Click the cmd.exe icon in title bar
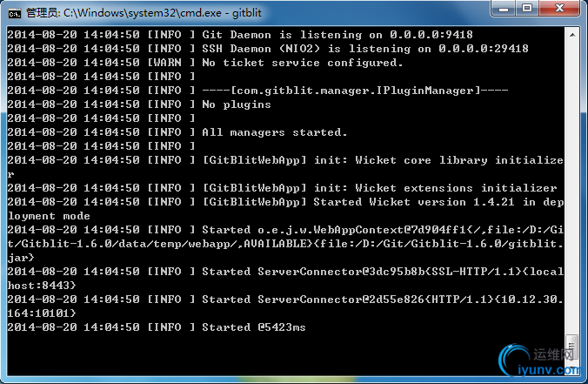Image resolution: width=588 pixels, height=384 pixels. coord(14,11)
